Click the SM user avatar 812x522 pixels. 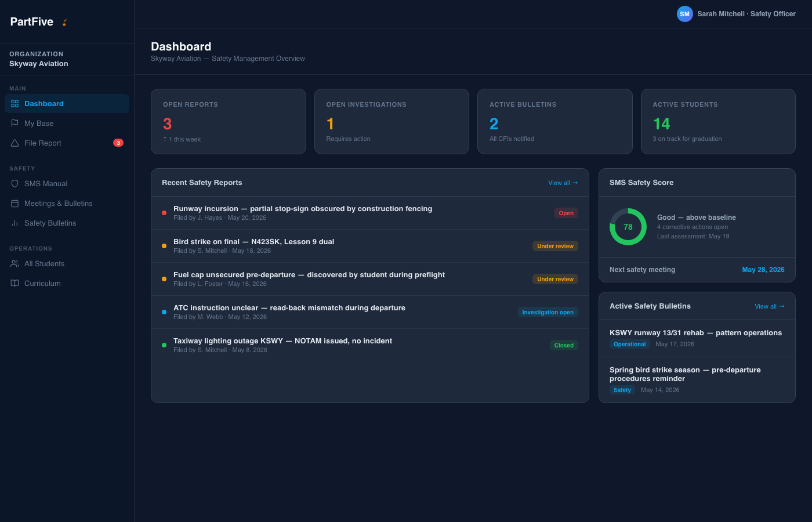tap(685, 14)
